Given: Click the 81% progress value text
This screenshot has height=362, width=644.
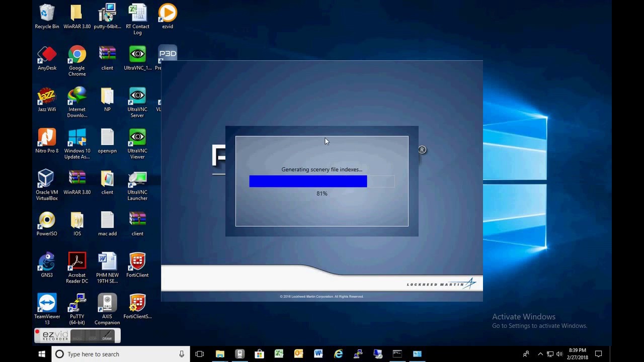Looking at the screenshot, I should pos(322,194).
